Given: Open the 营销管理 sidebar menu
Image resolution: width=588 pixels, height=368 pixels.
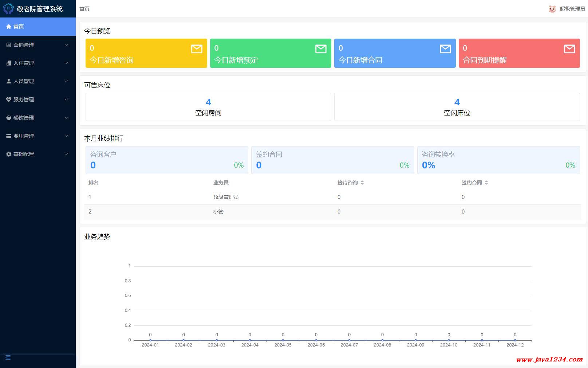Looking at the screenshot, I should [38, 45].
